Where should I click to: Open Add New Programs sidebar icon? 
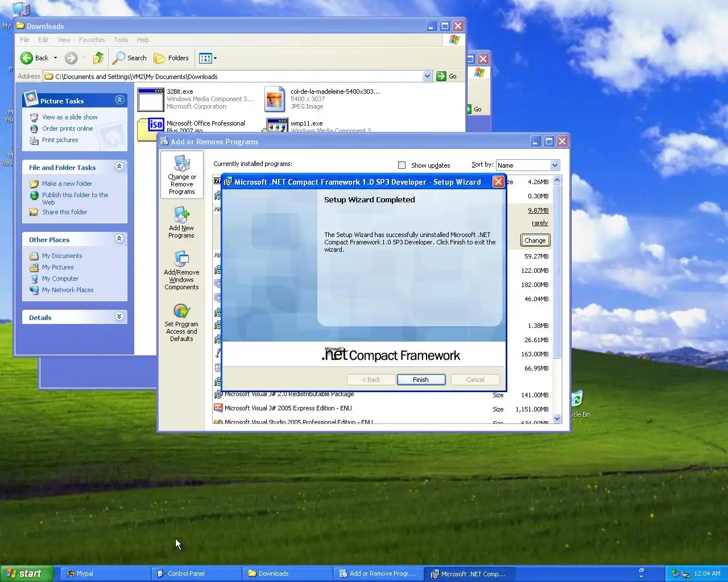coord(181,222)
